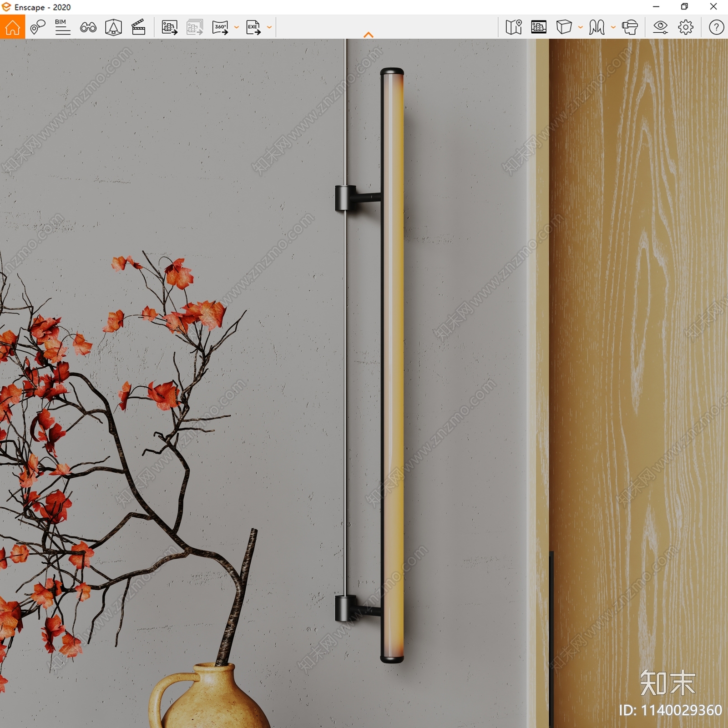Click the Enscape logo in title bar
728x728 pixels.
6,7
